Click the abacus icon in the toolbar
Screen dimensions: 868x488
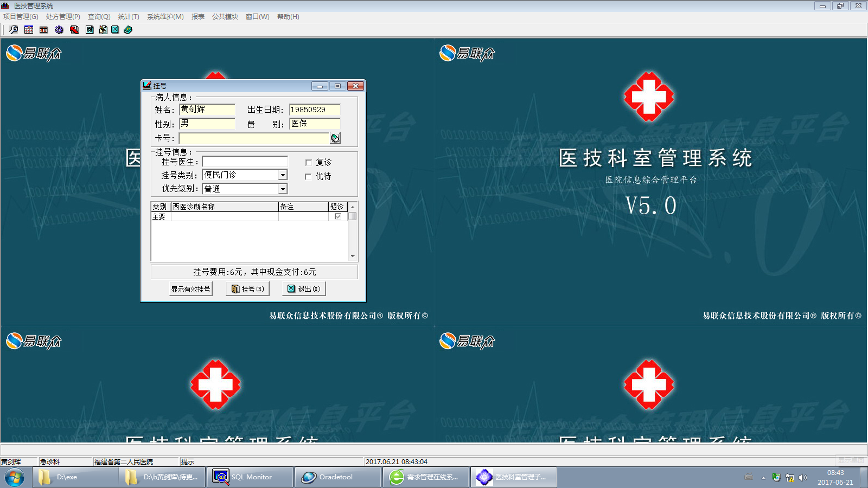click(x=44, y=30)
